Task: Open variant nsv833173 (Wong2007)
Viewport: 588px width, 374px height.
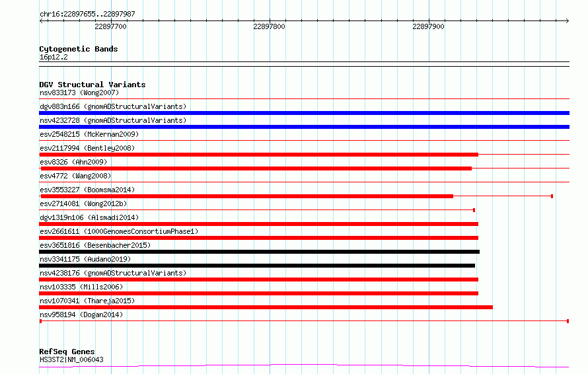Action: (x=79, y=93)
